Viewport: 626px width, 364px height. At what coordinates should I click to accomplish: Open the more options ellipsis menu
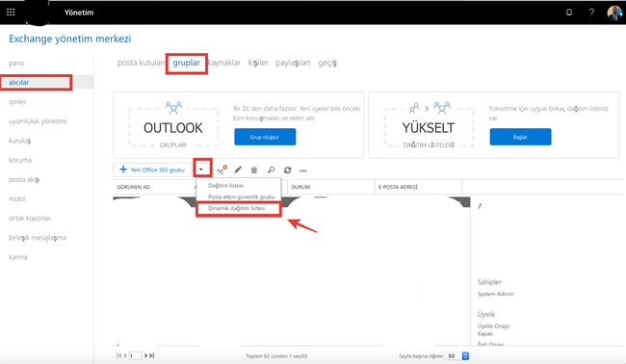303,170
